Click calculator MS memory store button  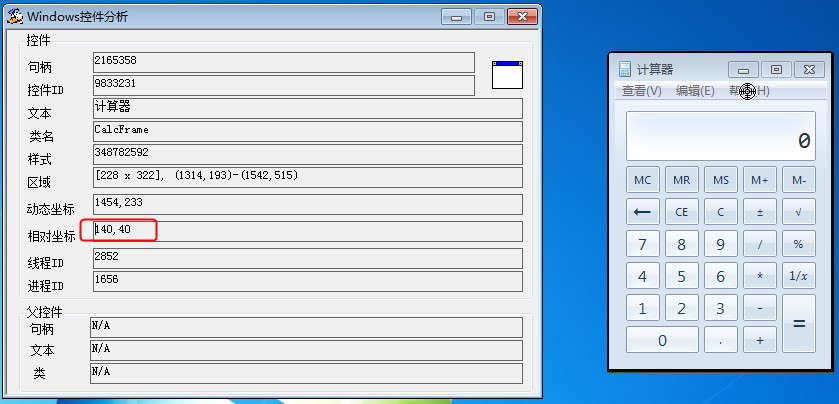coord(721,180)
